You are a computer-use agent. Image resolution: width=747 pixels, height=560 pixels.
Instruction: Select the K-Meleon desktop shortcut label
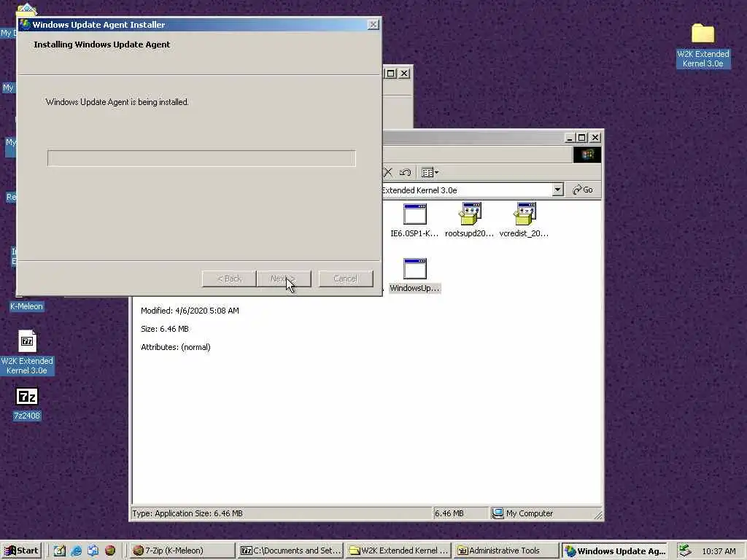pyautogui.click(x=27, y=306)
